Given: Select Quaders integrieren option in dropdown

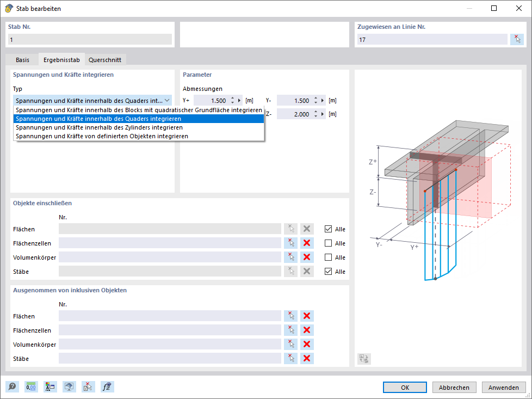Looking at the screenshot, I should pos(139,119).
